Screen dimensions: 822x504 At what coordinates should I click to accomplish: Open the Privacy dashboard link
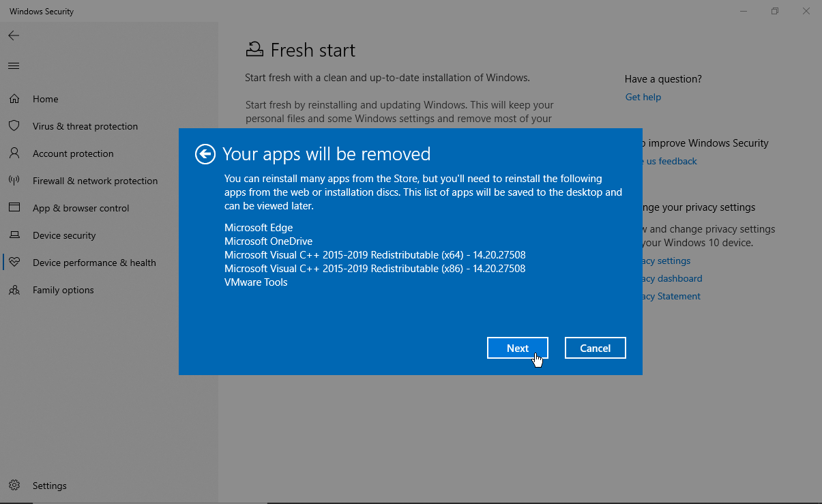[673, 278]
